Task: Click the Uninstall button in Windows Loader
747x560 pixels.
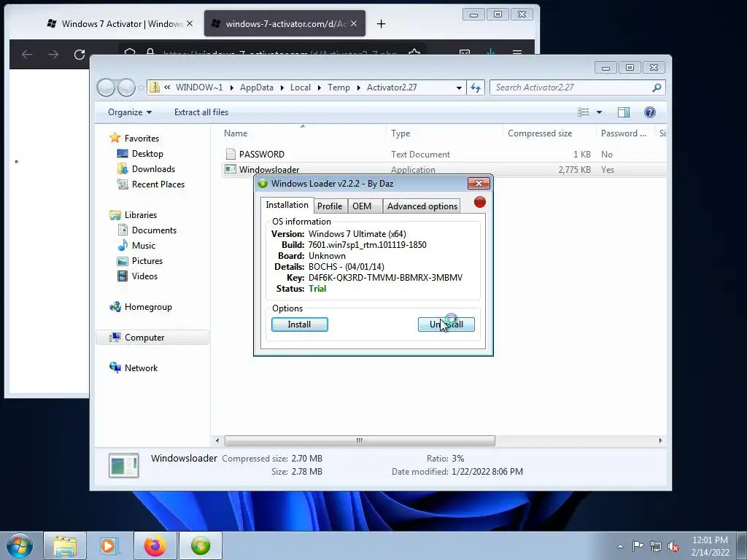Action: (446, 324)
